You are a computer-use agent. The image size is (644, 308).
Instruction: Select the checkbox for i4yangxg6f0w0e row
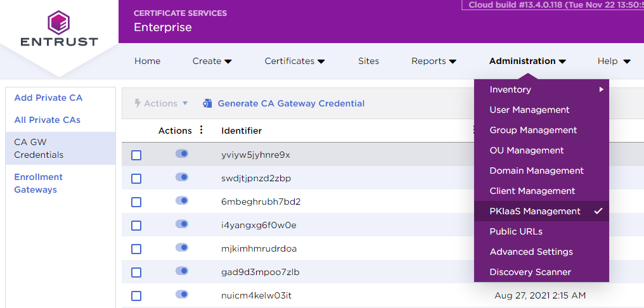136,226
